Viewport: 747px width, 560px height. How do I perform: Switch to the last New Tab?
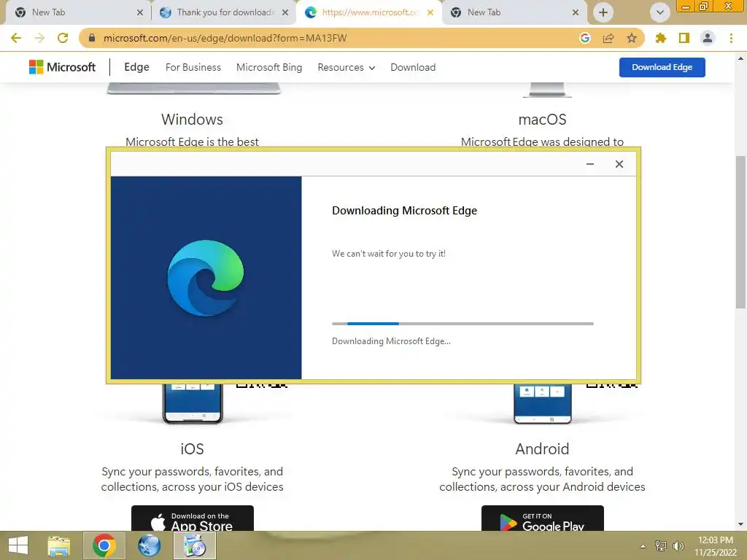click(x=514, y=12)
